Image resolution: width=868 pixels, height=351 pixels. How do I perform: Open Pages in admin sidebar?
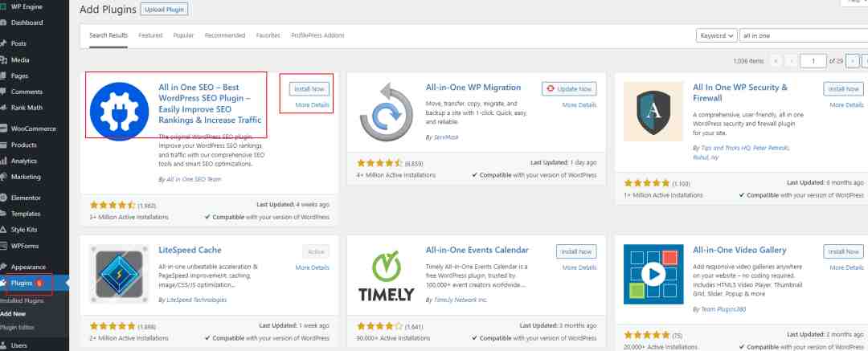[x=19, y=76]
